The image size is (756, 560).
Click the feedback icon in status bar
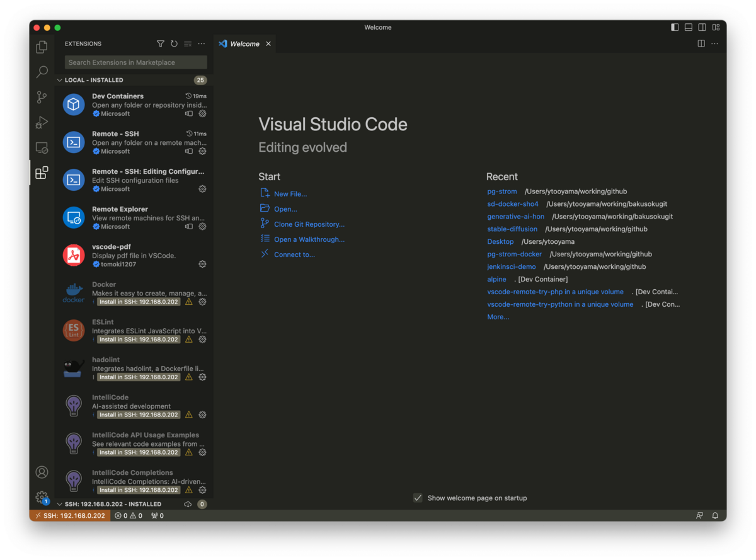click(x=699, y=515)
